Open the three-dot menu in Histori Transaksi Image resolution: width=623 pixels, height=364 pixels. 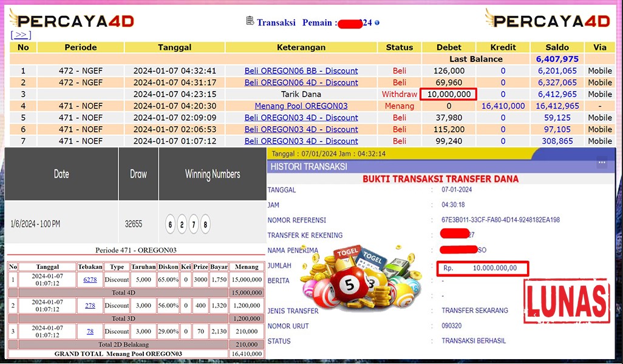click(x=602, y=163)
